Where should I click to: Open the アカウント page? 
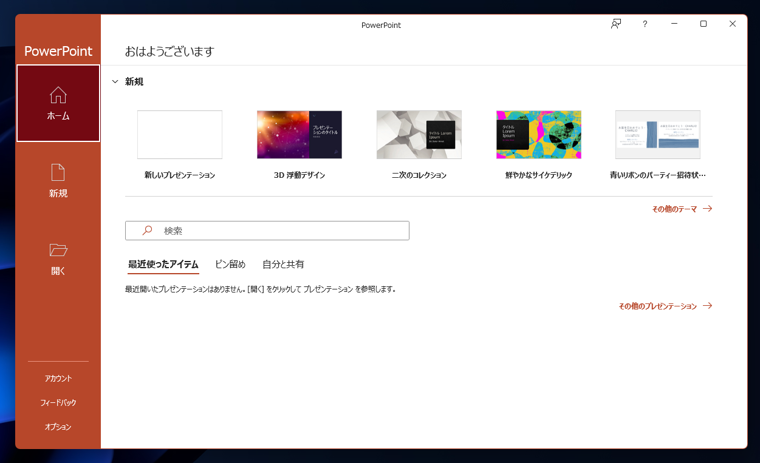coord(58,378)
